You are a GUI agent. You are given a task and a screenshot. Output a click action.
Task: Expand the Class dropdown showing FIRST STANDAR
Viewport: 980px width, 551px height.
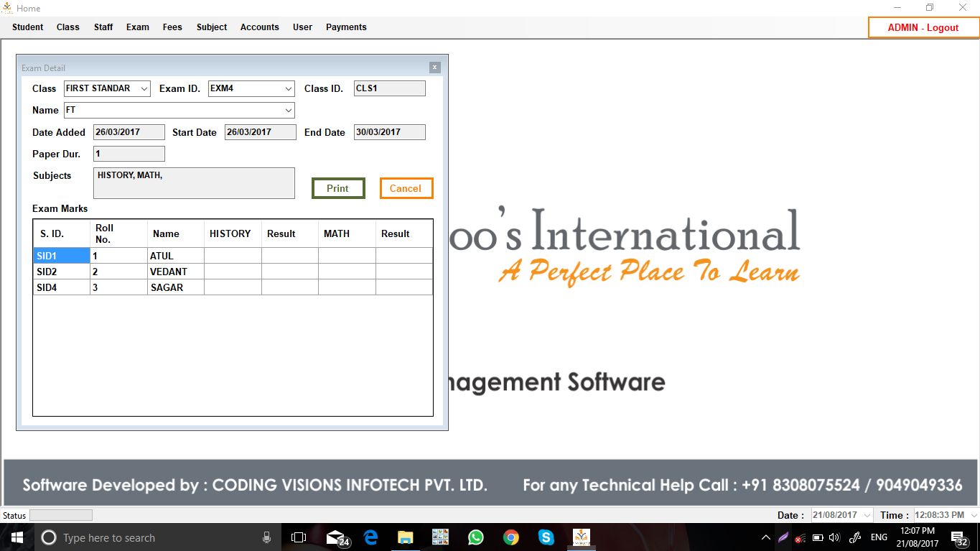[144, 88]
